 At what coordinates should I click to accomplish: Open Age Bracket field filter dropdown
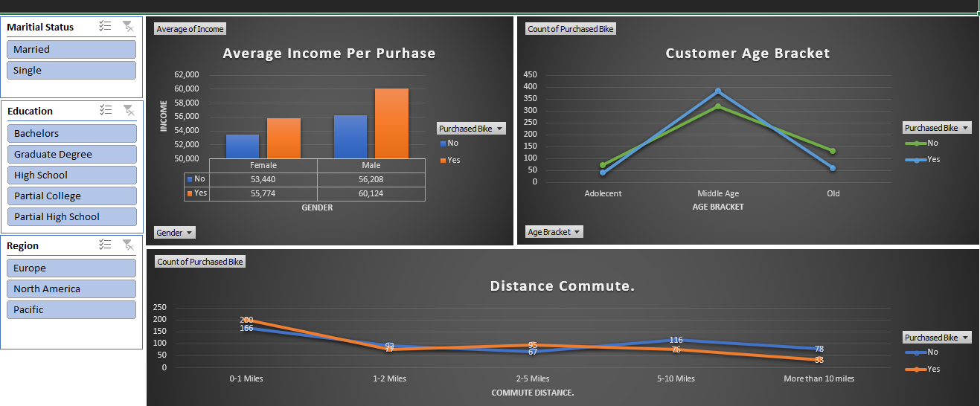coord(554,232)
